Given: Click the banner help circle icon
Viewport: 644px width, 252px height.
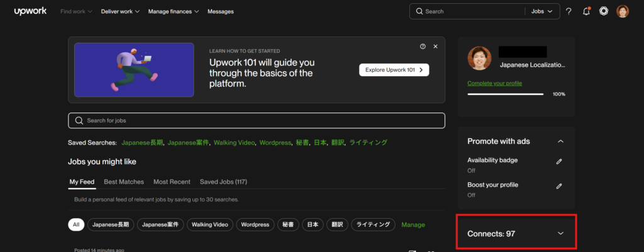Looking at the screenshot, I should 423,47.
